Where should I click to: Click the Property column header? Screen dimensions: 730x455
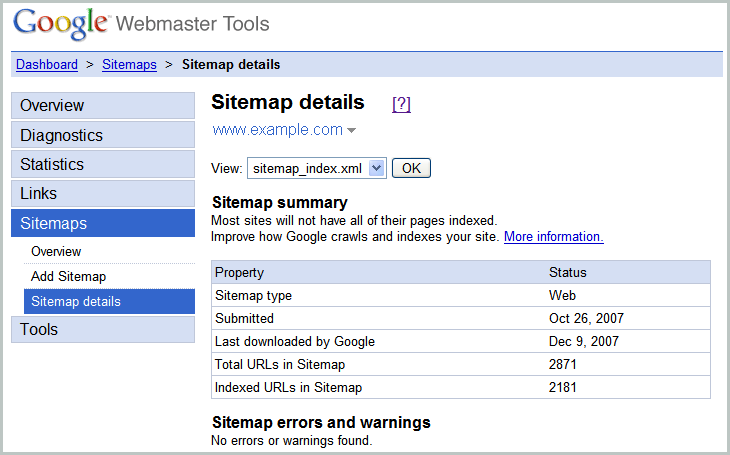239,272
